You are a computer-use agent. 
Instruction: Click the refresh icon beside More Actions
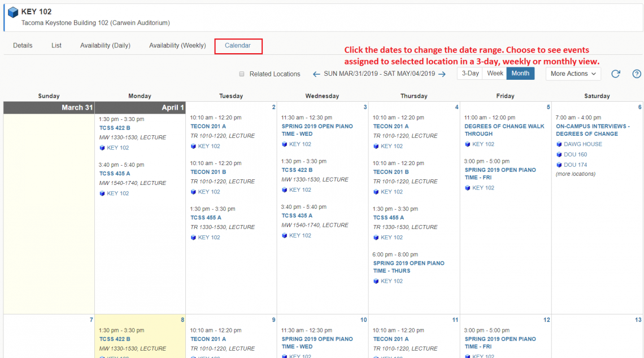pyautogui.click(x=616, y=74)
